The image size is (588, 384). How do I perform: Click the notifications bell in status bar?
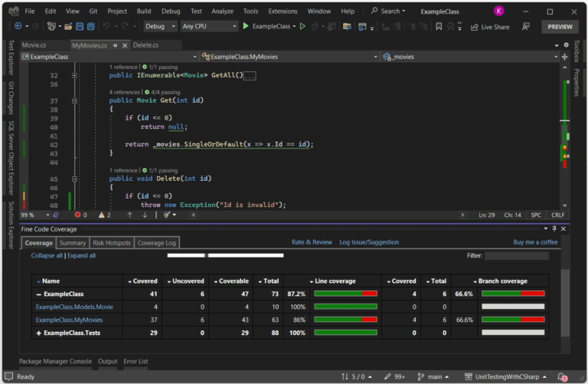562,376
